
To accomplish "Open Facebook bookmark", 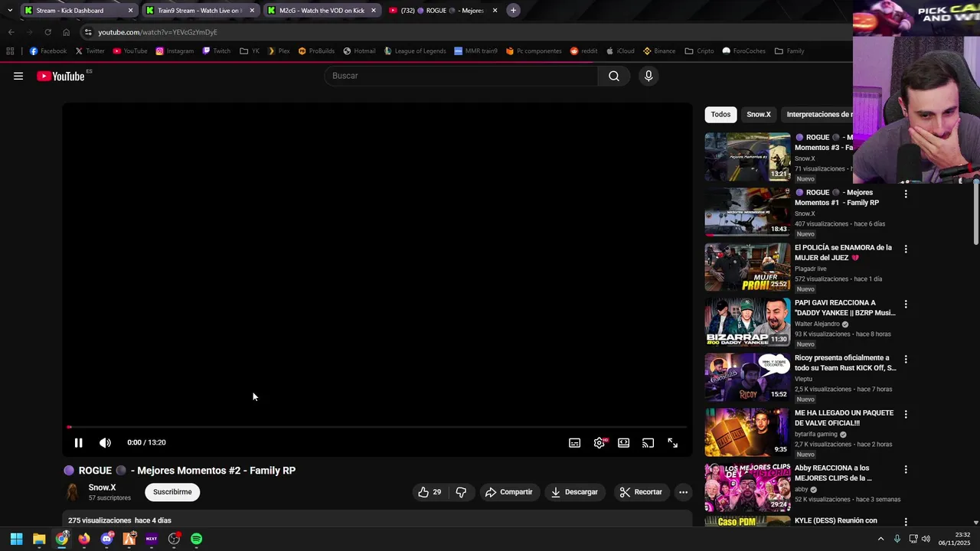I will click(47, 51).
